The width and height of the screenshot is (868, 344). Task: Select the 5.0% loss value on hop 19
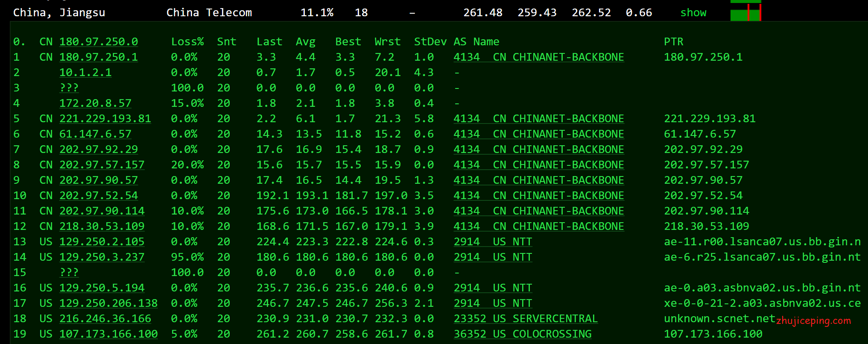click(x=184, y=334)
